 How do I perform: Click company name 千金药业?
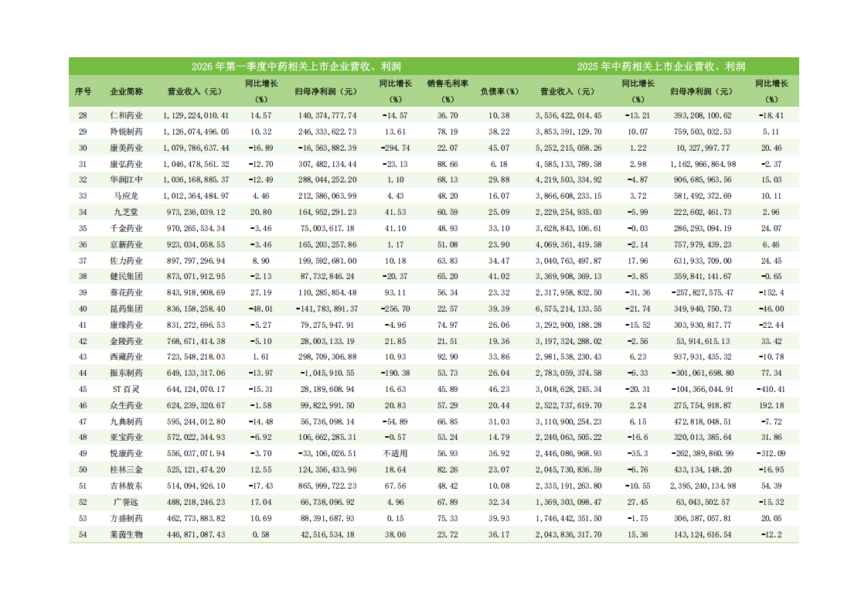[x=126, y=228]
